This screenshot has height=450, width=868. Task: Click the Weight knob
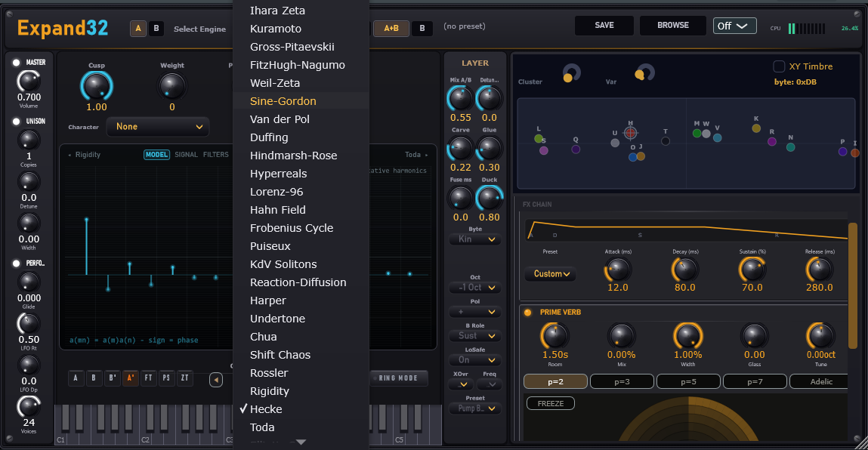click(171, 86)
